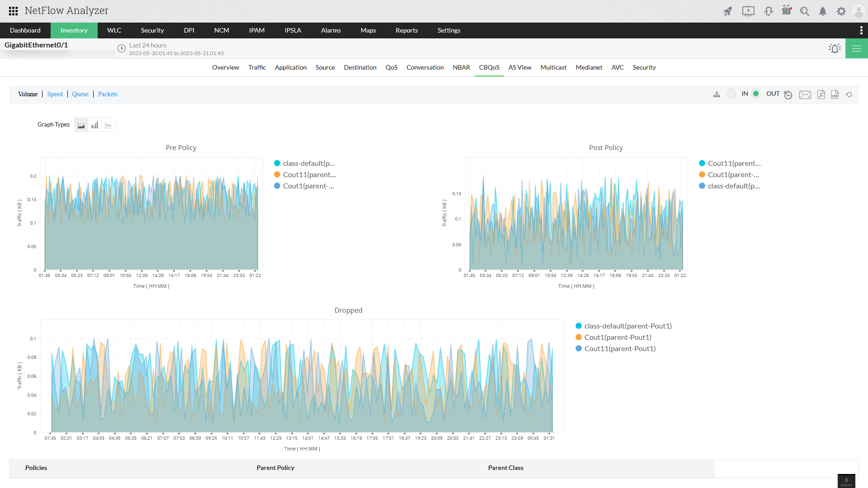This screenshot has width=868, height=488.
Task: Select the OUT traffic radio button
Action: click(756, 94)
